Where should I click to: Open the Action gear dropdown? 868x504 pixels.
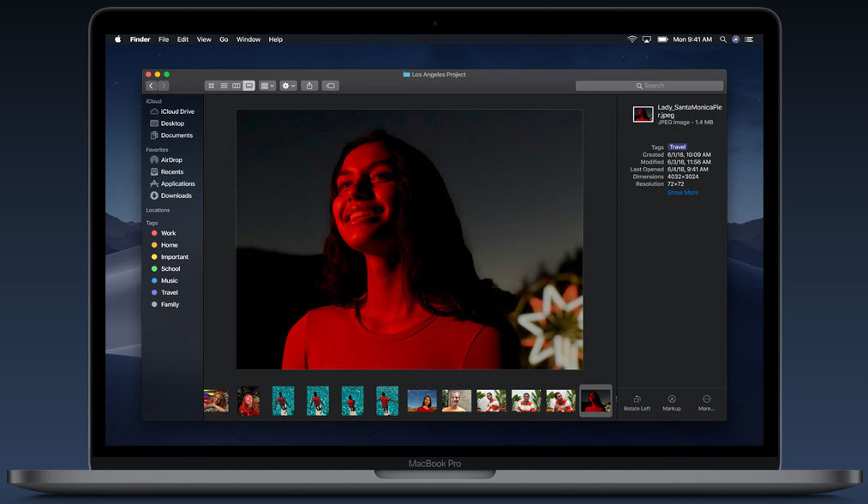(x=289, y=86)
